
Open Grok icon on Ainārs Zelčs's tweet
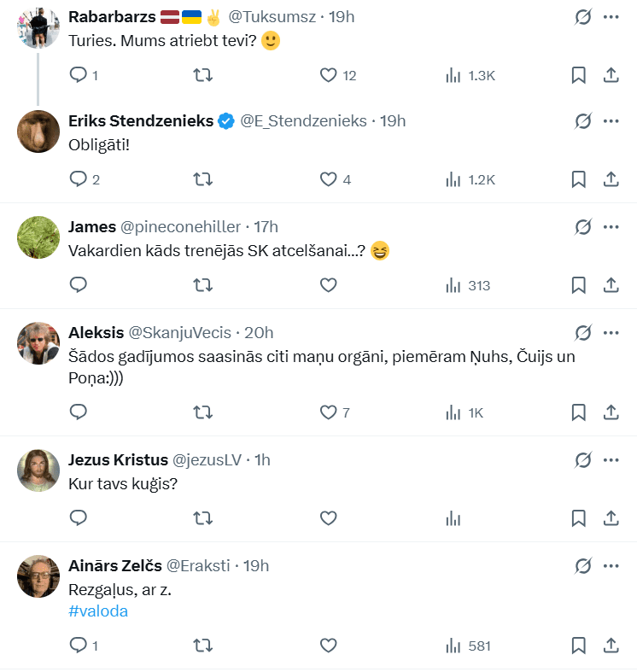pyautogui.click(x=583, y=565)
